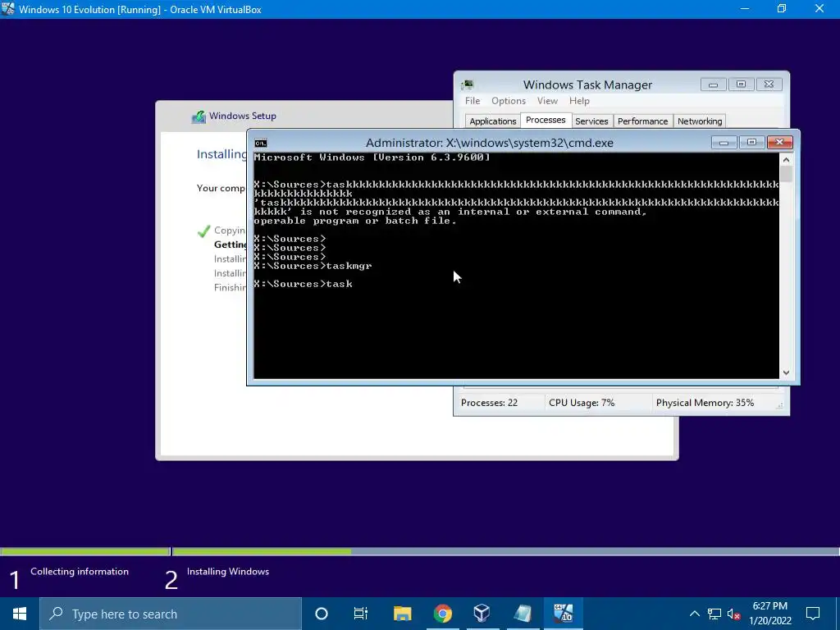Click the taskmgr command line text

click(x=349, y=267)
